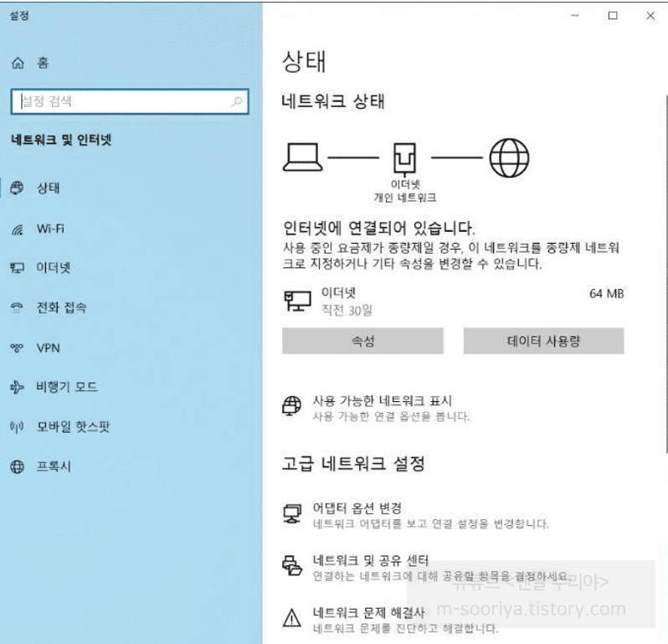Click the warning triangle troubleshooter icon
Image resolution: width=668 pixels, height=644 pixels.
click(291, 619)
